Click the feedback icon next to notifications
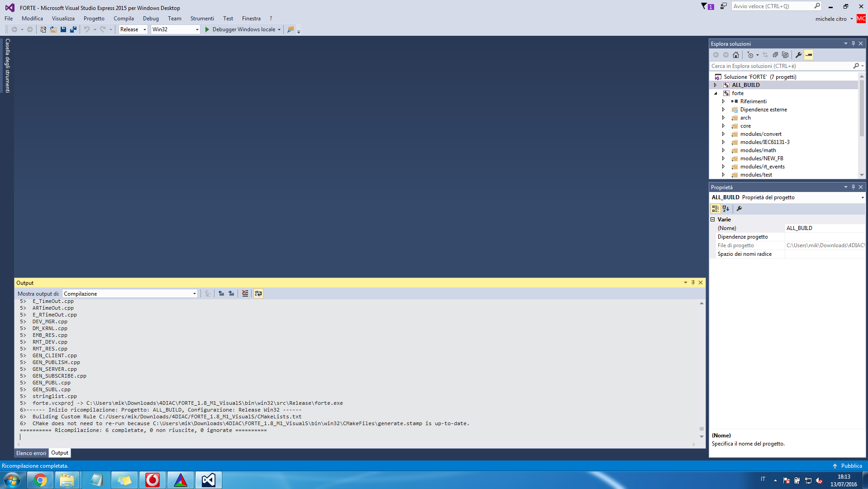Screen dimensions: 868x489 [724, 6]
